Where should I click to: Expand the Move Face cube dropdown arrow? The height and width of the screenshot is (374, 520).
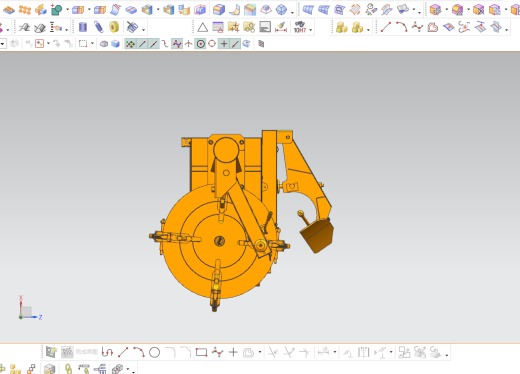[x=447, y=10]
